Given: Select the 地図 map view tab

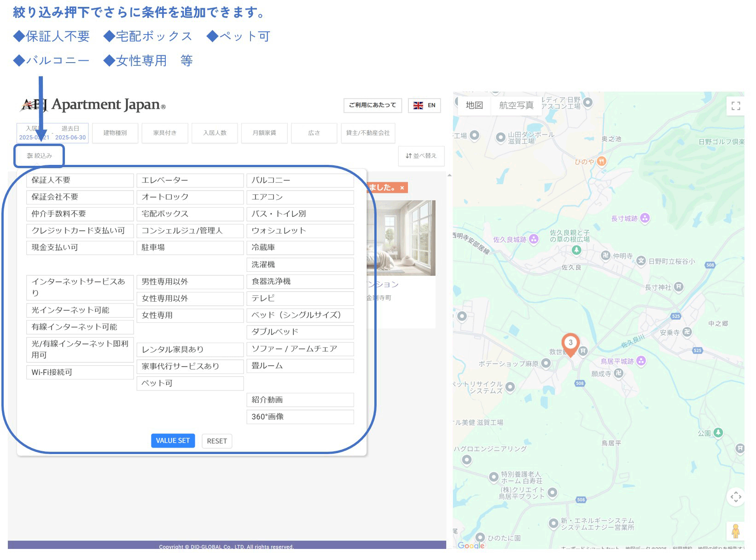Looking at the screenshot, I should pyautogui.click(x=474, y=105).
